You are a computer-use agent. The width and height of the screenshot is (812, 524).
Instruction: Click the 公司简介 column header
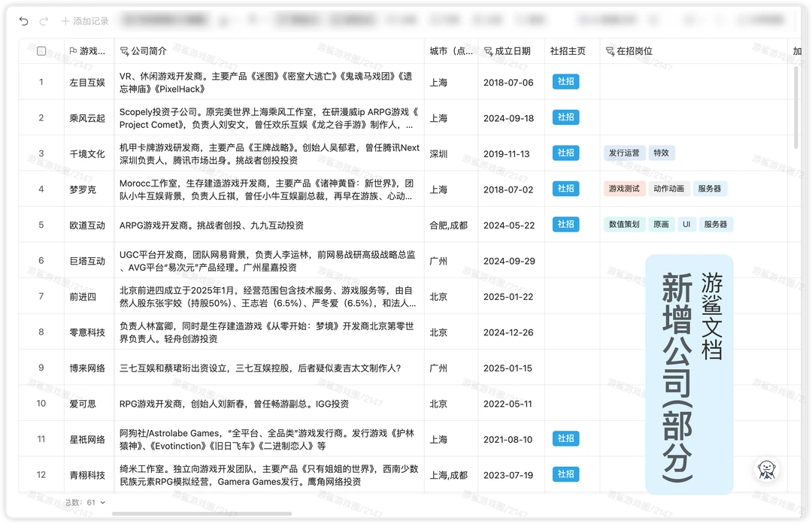tap(268, 51)
